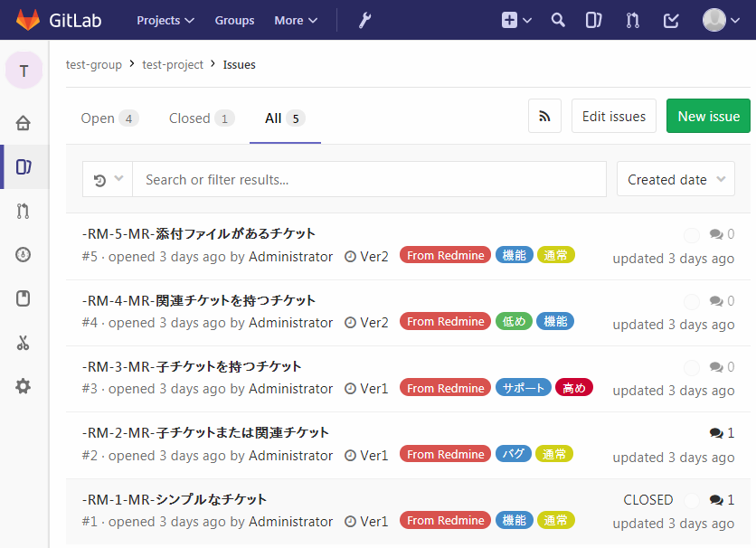The height and width of the screenshot is (548, 756).
Task: Select the Snippets scissors icon in sidebar
Action: coord(24,343)
